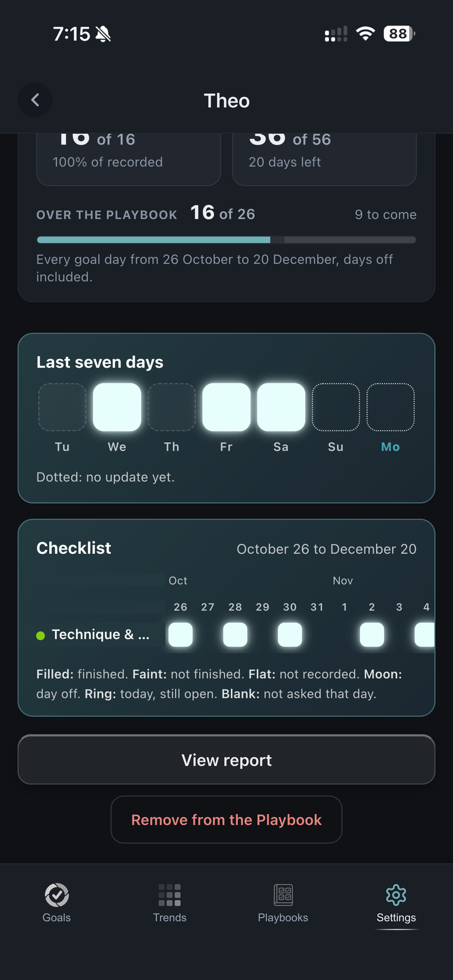Click Remove from the Playbook button
Viewport: 453px width, 980px height.
click(x=226, y=819)
